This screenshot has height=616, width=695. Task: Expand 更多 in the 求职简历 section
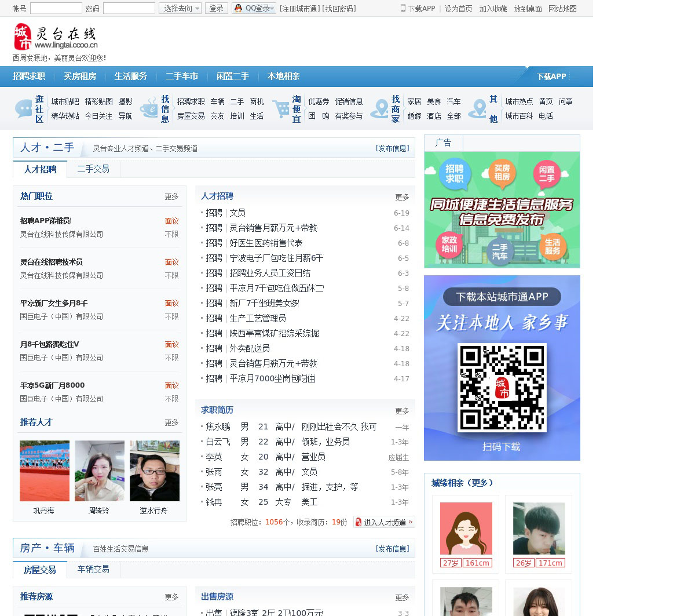tap(402, 411)
